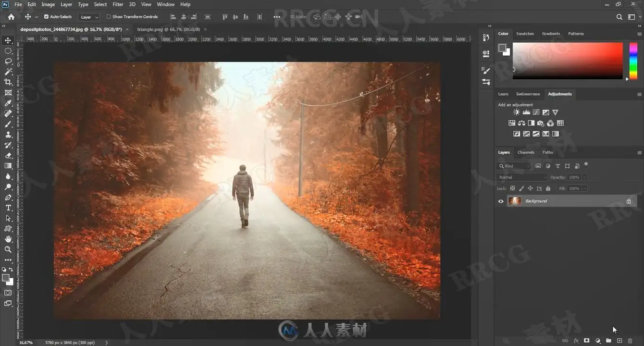Add a Gradient Map adjustment
The height and width of the screenshot is (346, 644).
(x=555, y=134)
